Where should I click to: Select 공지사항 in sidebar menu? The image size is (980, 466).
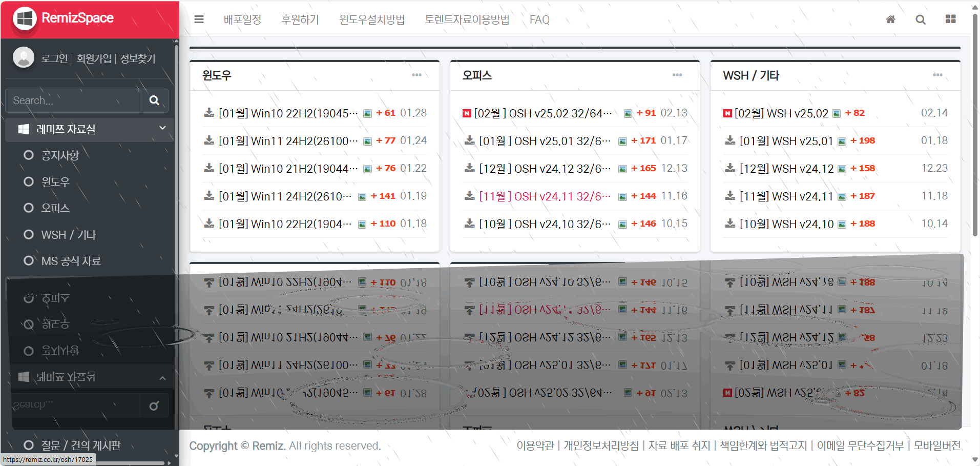pyautogui.click(x=60, y=155)
